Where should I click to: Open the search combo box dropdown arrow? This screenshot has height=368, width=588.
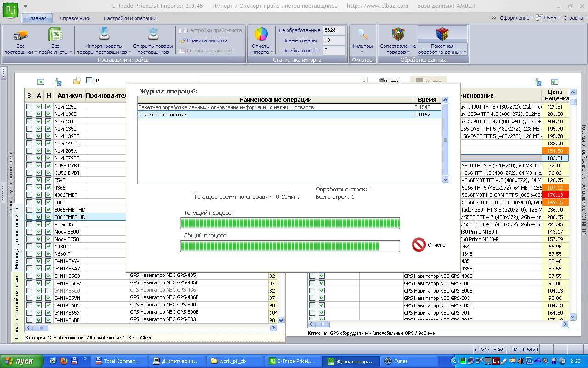(364, 81)
